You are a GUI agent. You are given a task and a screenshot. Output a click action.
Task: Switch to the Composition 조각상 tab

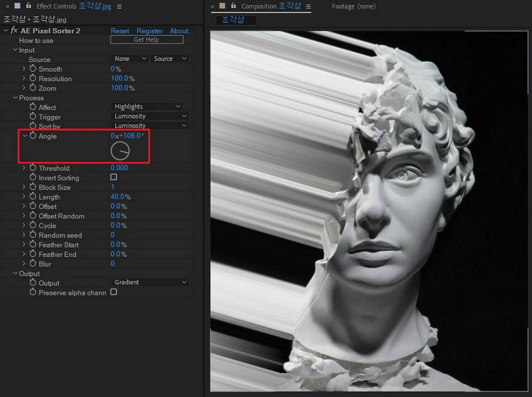pos(271,6)
